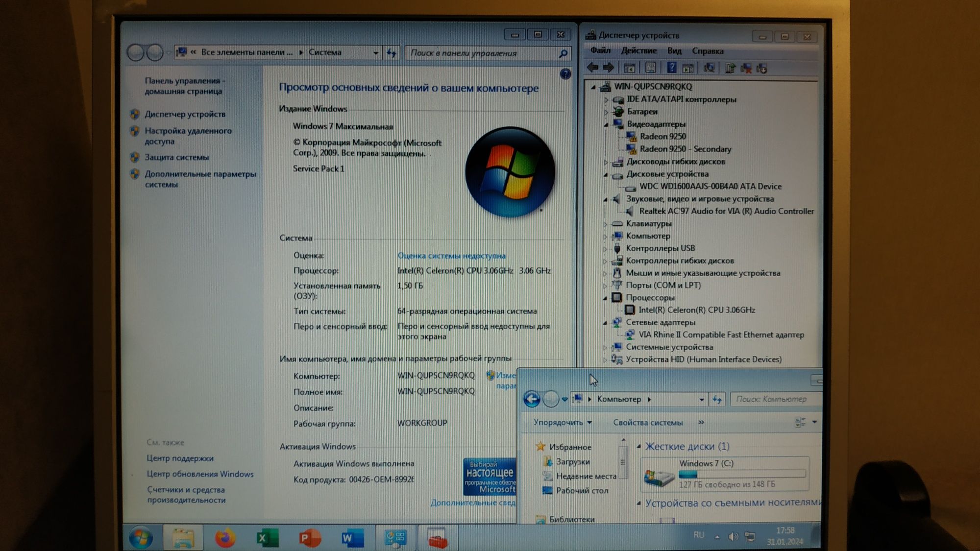Open Дополнительные параметры системы link
The height and width of the screenshot is (551, 980).
coord(200,179)
